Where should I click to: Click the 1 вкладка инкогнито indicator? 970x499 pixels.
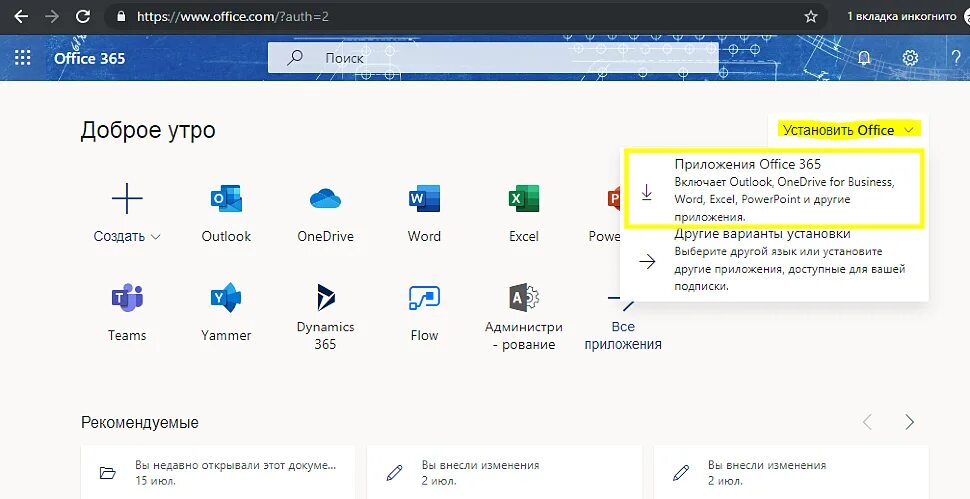(901, 17)
